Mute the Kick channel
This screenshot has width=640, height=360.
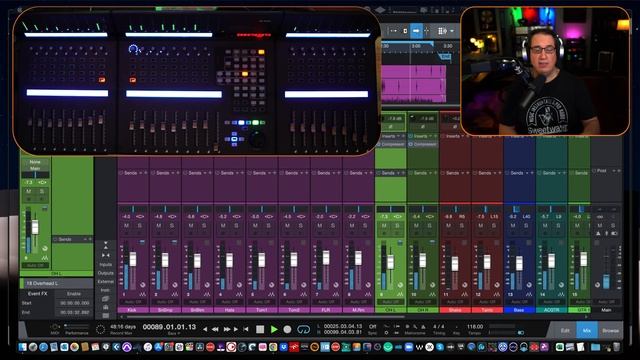click(x=126, y=225)
